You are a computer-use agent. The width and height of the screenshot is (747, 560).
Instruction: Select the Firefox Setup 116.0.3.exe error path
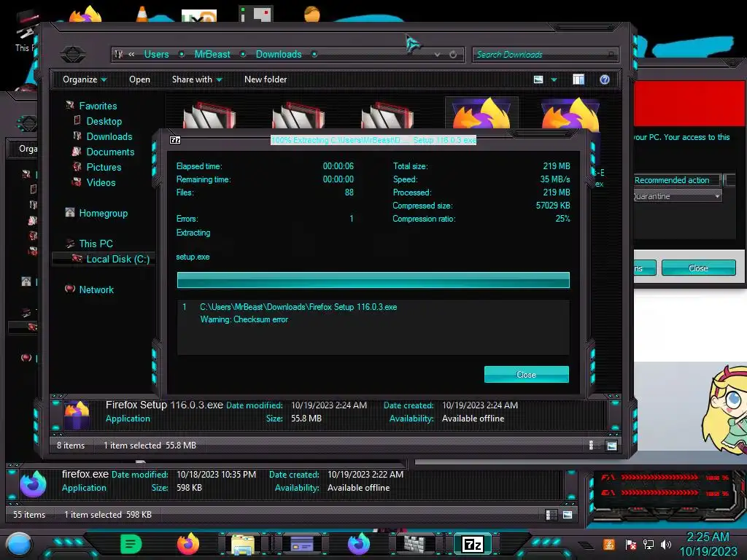pos(298,307)
